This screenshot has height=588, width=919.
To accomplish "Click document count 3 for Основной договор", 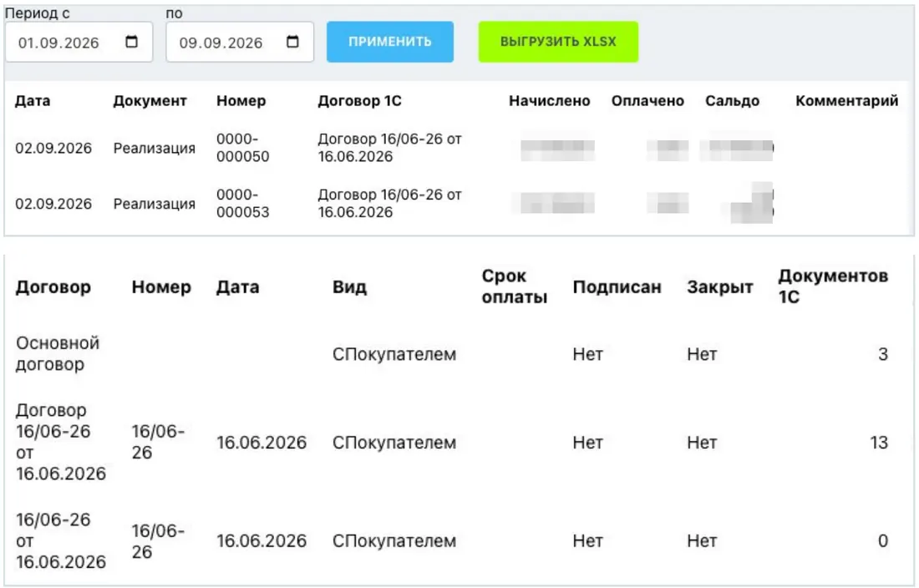I will [883, 354].
